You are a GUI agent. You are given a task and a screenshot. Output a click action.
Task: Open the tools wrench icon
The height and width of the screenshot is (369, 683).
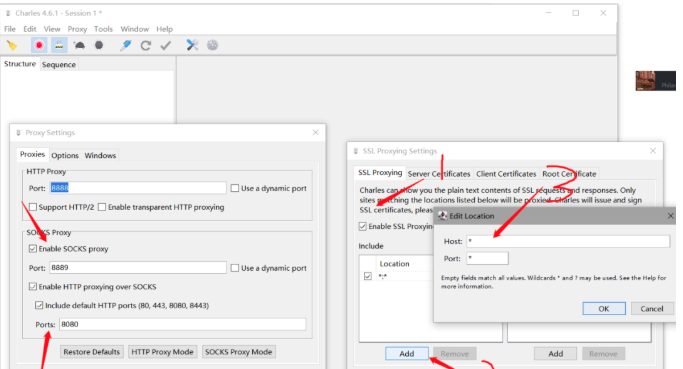(x=192, y=45)
